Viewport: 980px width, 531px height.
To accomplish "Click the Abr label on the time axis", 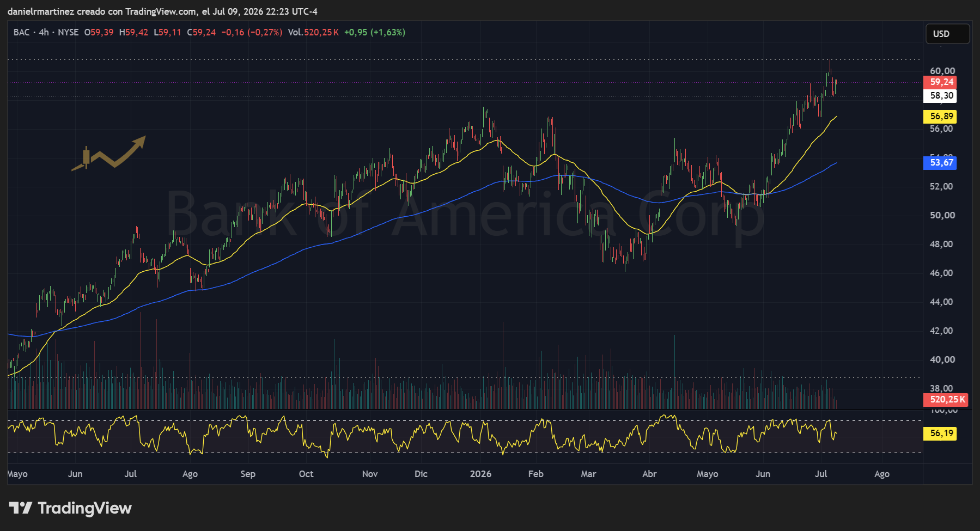I will click(x=649, y=474).
